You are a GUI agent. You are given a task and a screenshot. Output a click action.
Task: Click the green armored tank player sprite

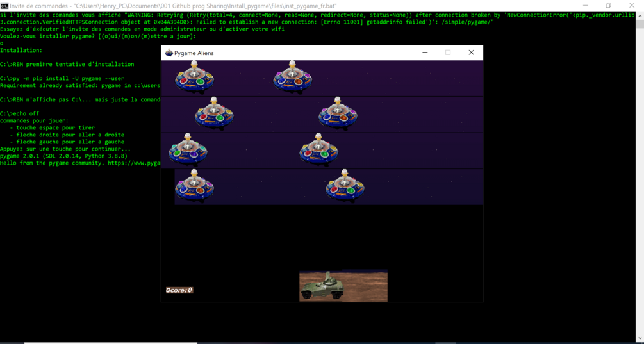tap(321, 286)
